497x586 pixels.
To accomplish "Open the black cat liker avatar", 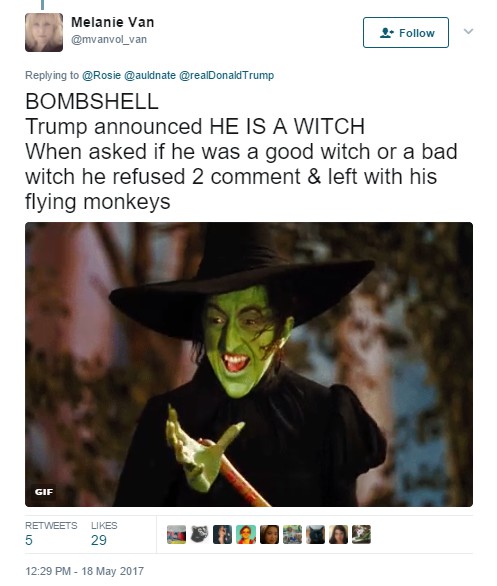I will (x=315, y=534).
